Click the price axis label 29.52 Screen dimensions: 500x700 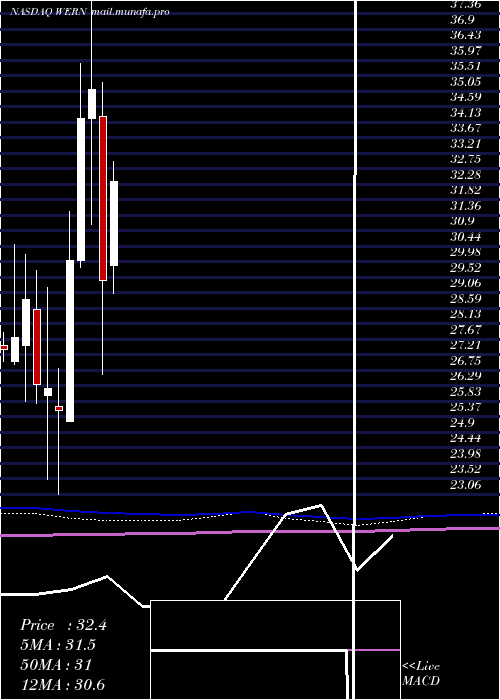pyautogui.click(x=466, y=267)
